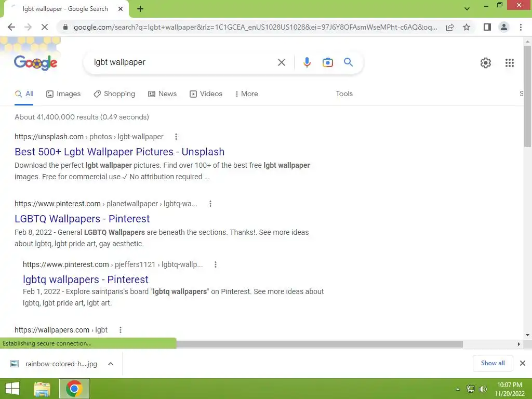The width and height of the screenshot is (532, 399).
Task: Search by image camera icon
Action: coord(327,62)
